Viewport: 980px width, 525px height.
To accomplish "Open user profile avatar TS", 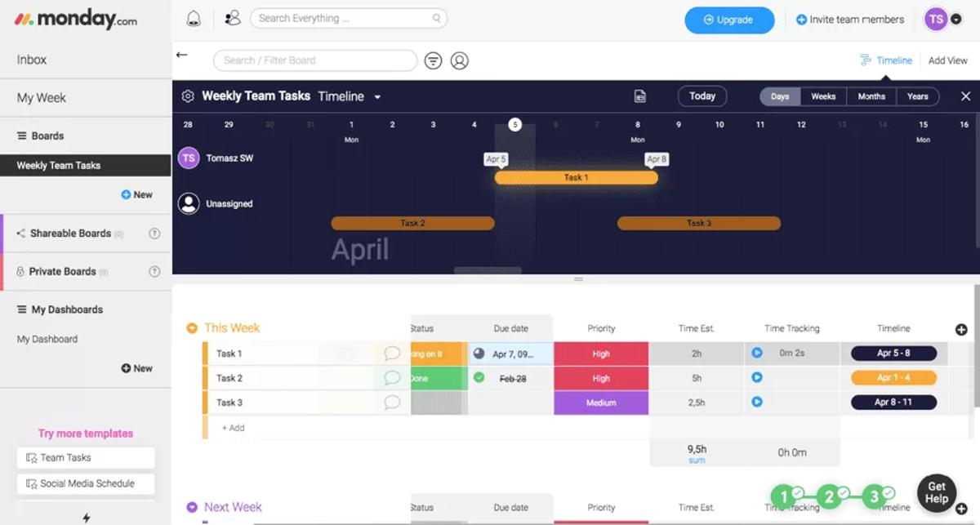I will (936, 20).
